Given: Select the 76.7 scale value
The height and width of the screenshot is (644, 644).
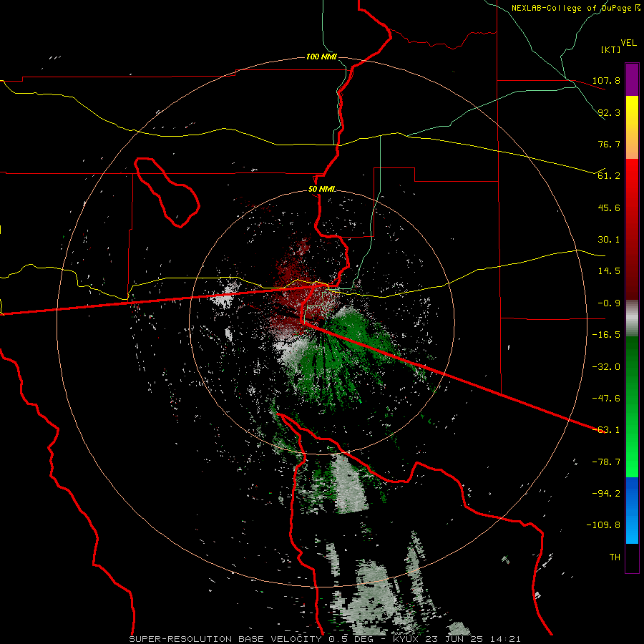Looking at the screenshot, I should (x=609, y=144).
